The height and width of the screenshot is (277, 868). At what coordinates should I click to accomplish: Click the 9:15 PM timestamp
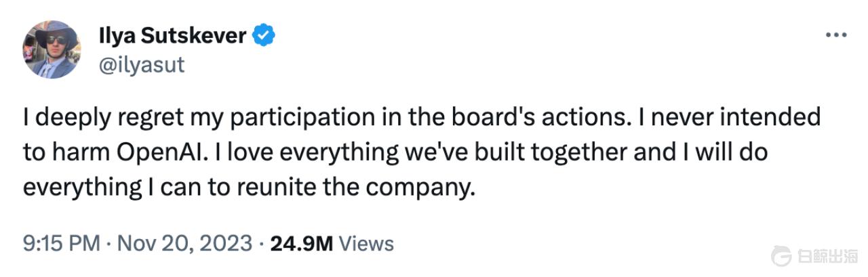(62, 242)
